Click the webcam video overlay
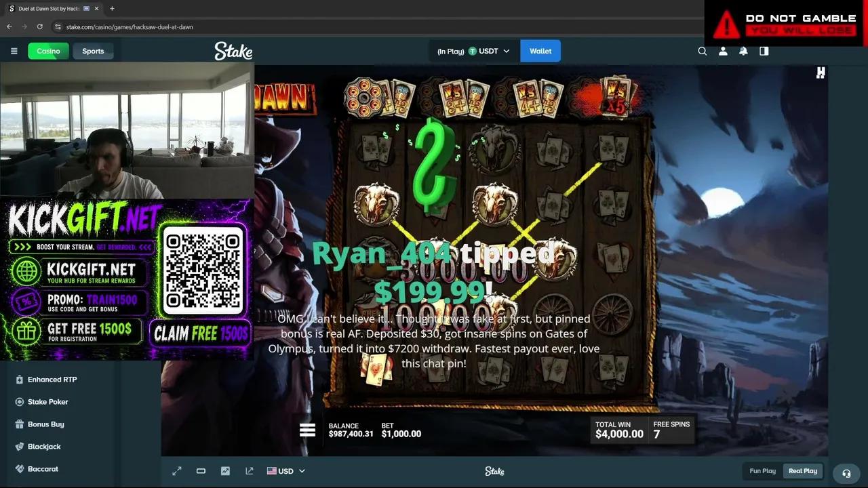 [x=127, y=131]
